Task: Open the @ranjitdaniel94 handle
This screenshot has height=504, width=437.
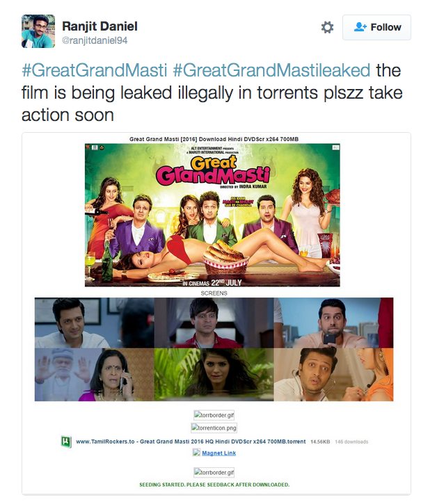Action: coord(95,40)
